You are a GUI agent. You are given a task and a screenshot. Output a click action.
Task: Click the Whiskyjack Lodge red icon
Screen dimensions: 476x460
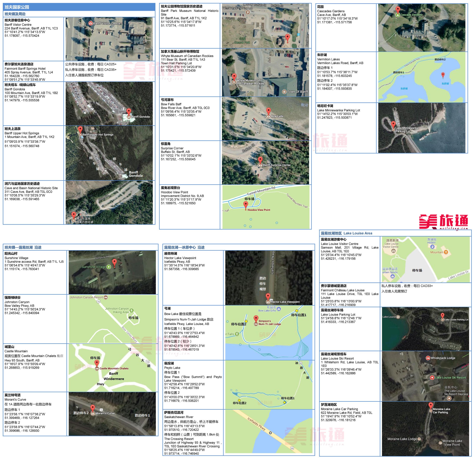[428, 358]
